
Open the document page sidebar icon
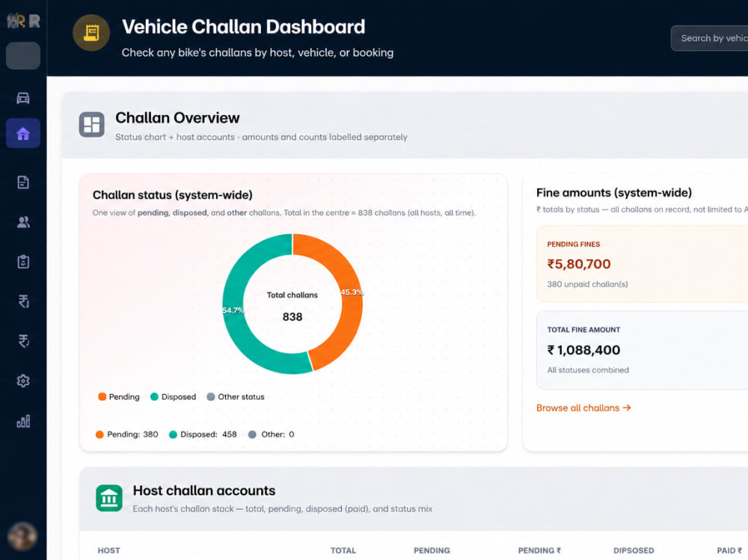click(23, 182)
